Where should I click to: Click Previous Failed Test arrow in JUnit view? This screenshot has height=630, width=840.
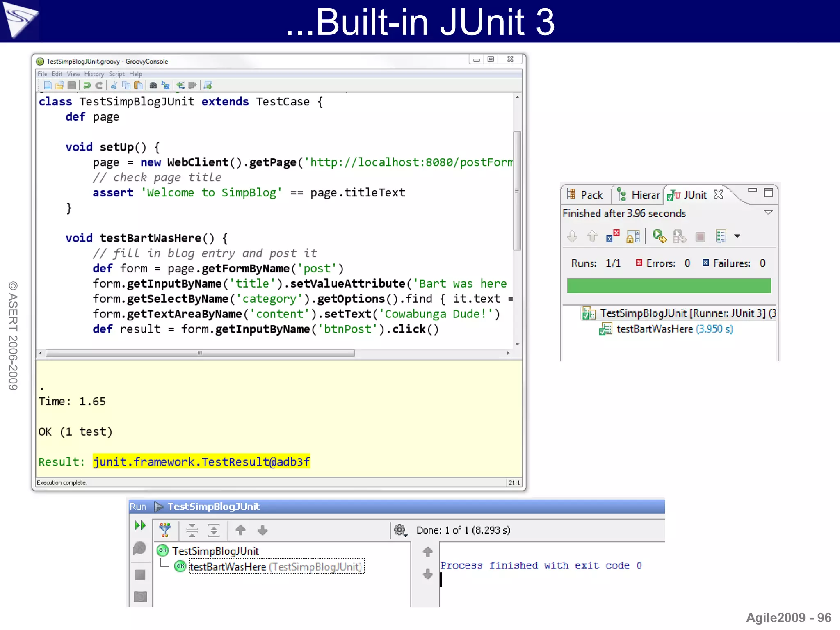coord(592,236)
